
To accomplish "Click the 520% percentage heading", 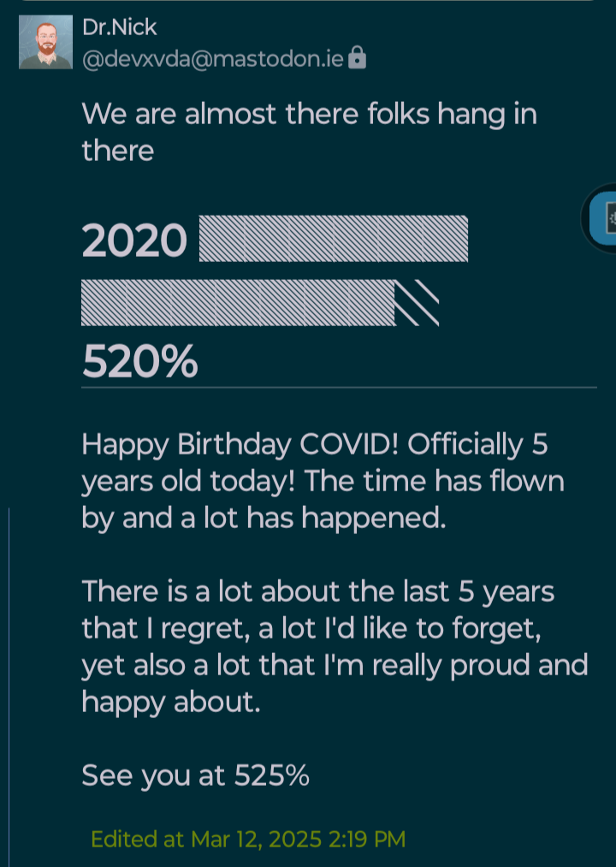I will [x=140, y=363].
